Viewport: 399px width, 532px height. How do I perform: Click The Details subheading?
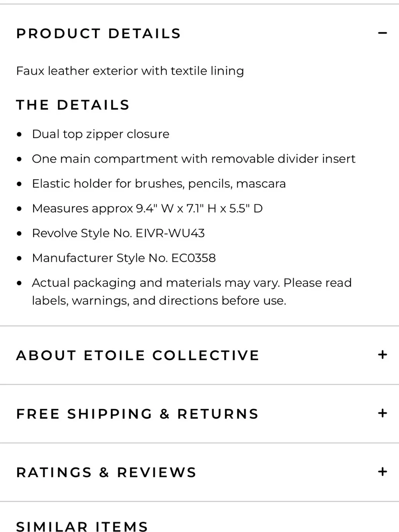pyautogui.click(x=73, y=105)
